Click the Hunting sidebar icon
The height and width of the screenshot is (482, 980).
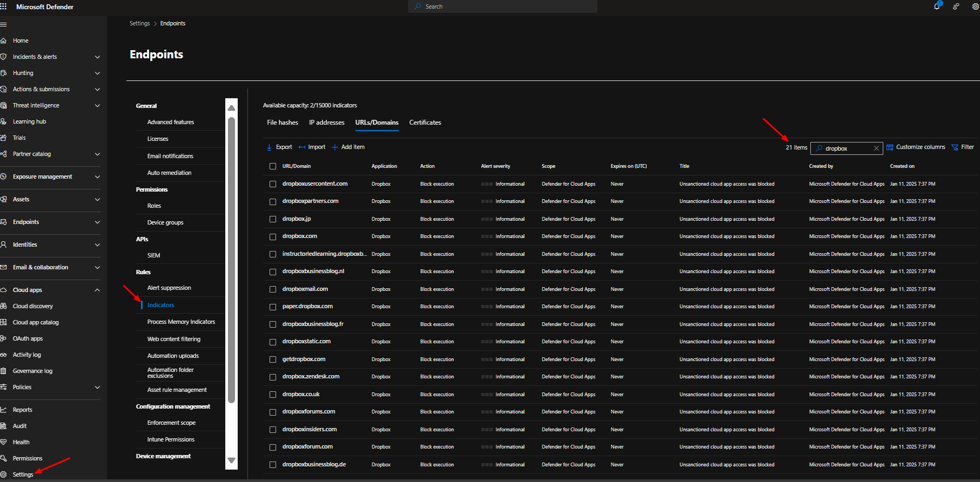point(3,73)
